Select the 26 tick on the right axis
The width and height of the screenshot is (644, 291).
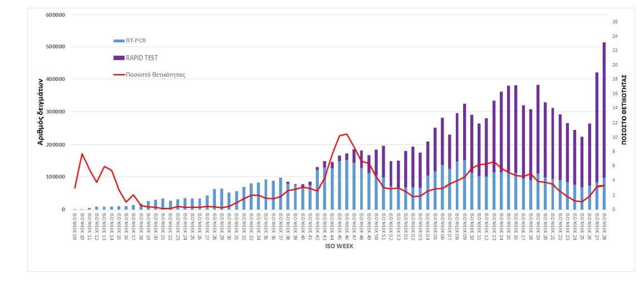(614, 22)
